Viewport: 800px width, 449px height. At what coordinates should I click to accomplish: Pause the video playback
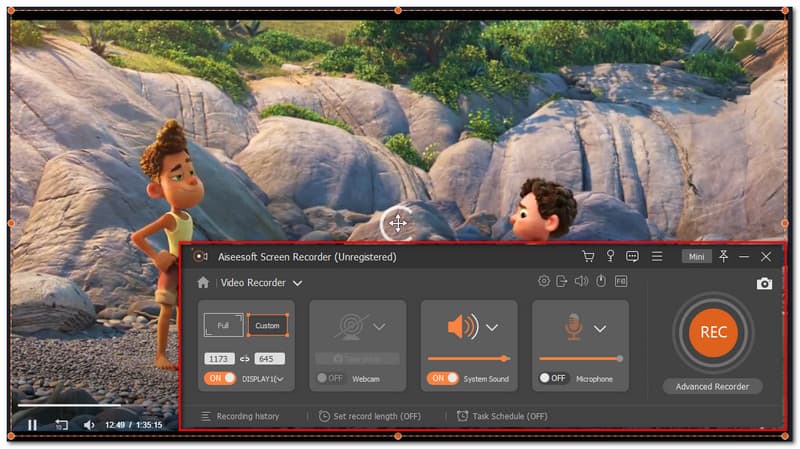(32, 425)
